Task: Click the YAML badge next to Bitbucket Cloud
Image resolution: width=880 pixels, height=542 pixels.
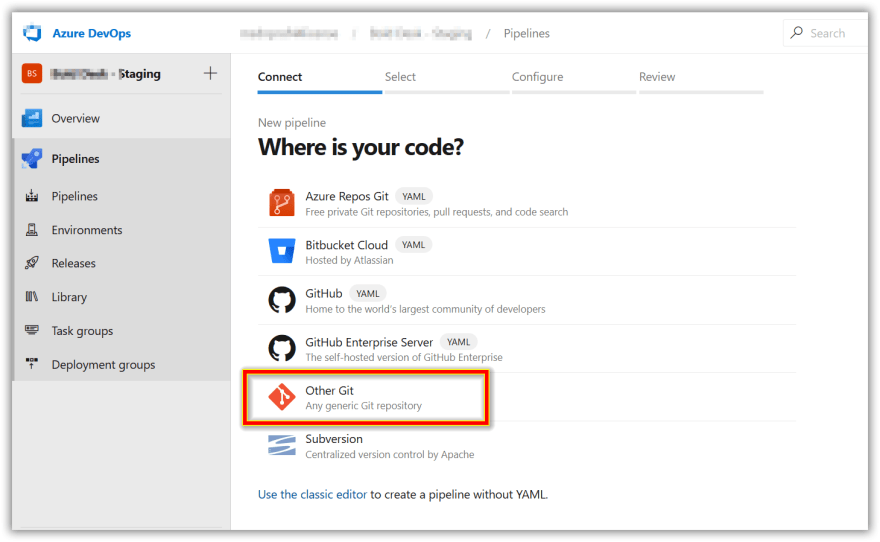Action: pyautogui.click(x=413, y=245)
